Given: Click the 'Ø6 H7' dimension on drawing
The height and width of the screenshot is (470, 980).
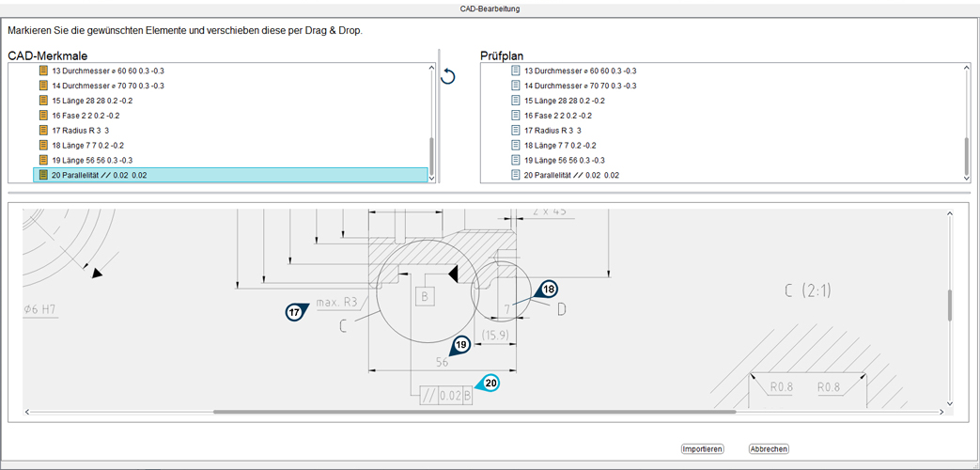Looking at the screenshot, I should tap(42, 308).
